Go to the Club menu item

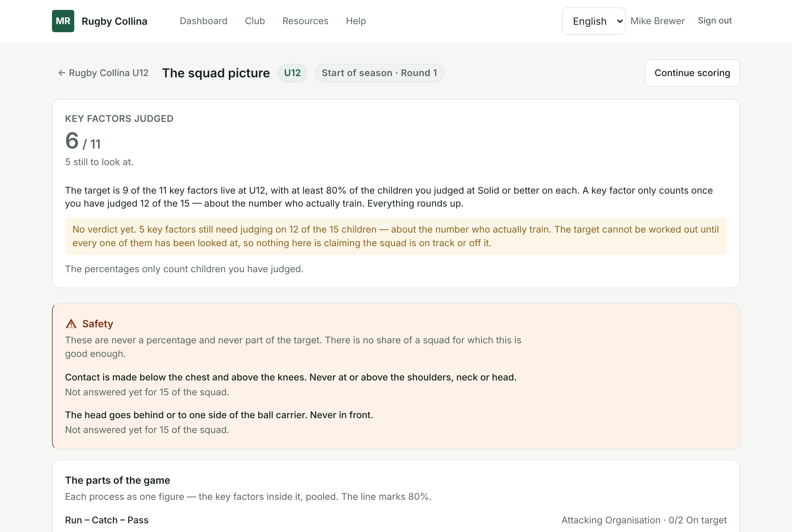tap(255, 21)
